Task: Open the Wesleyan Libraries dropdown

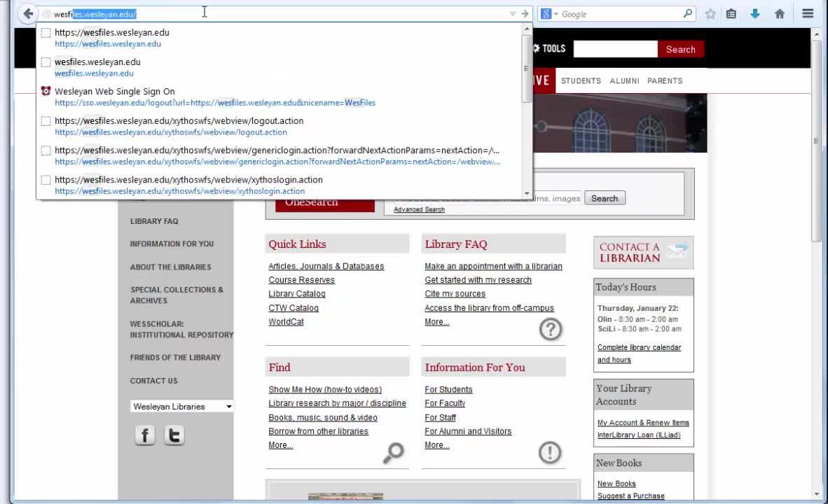Action: (182, 406)
